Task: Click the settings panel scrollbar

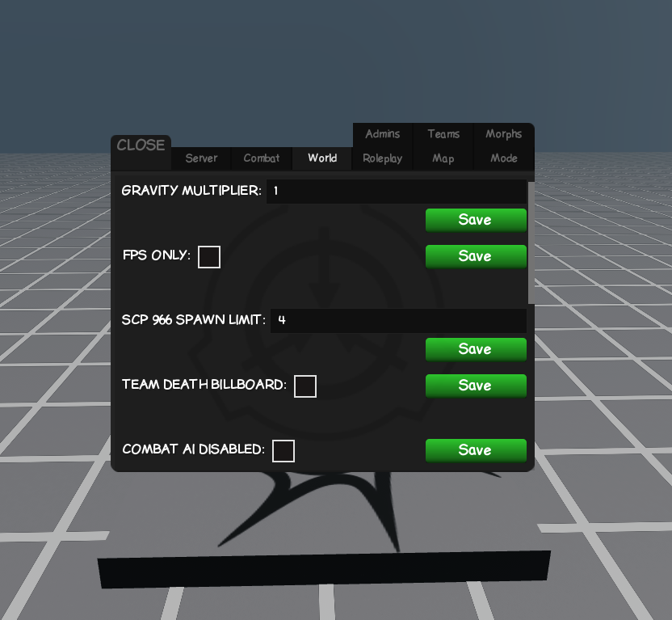Action: point(531,243)
